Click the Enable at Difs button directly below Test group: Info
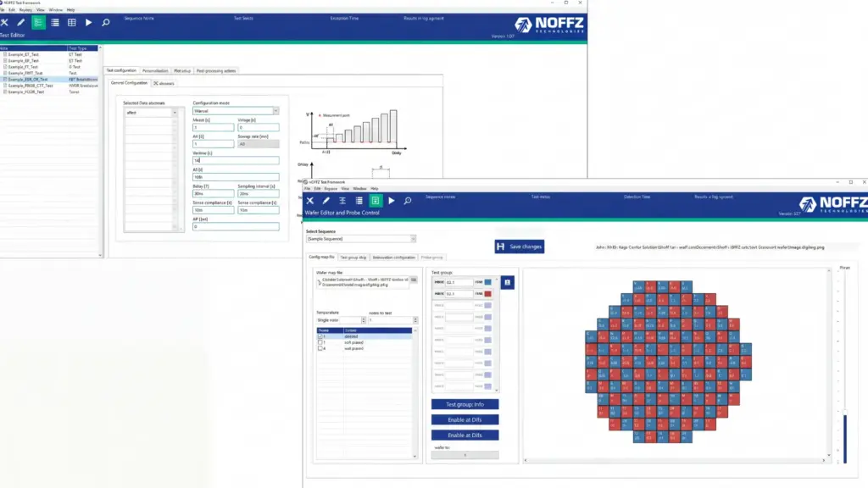 465,420
